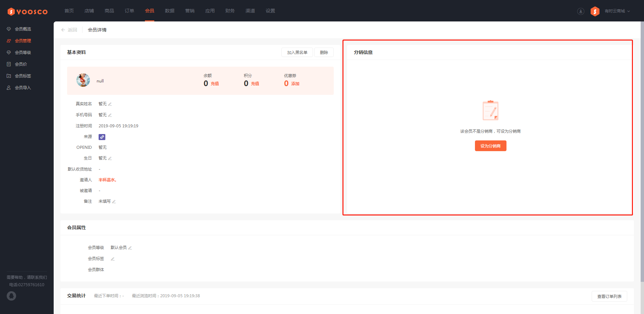Click the 加入黑名单 button
Image resolution: width=644 pixels, height=314 pixels.
click(x=297, y=52)
